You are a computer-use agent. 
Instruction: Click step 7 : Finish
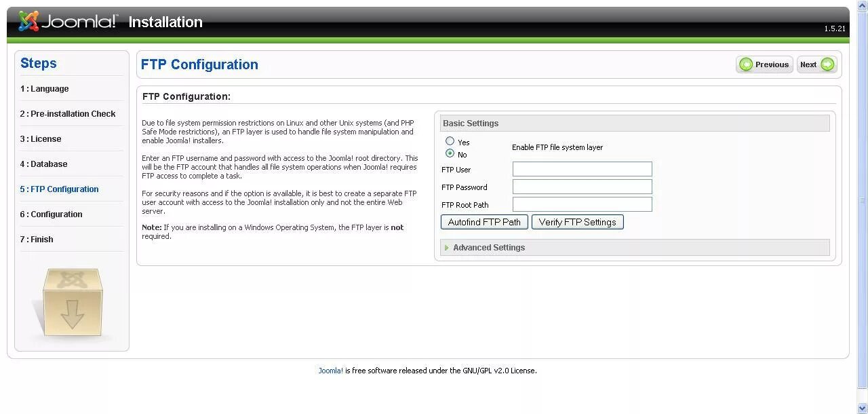(37, 240)
